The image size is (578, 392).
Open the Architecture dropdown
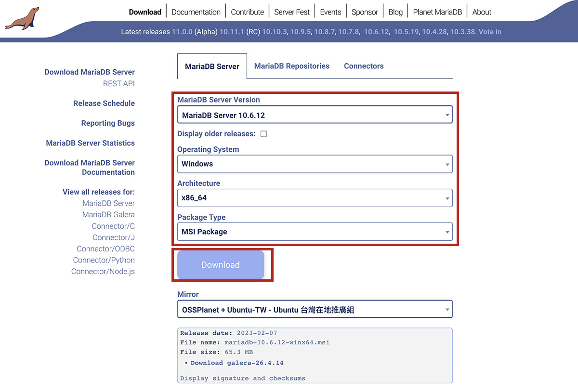pyautogui.click(x=315, y=198)
